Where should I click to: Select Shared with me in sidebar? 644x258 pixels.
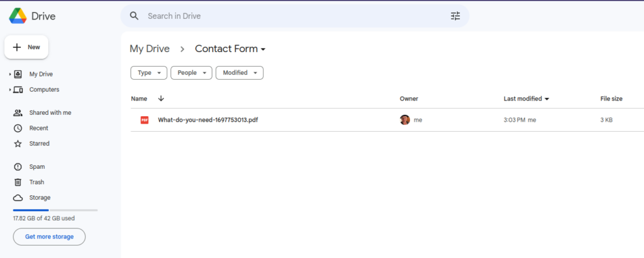[50, 113]
